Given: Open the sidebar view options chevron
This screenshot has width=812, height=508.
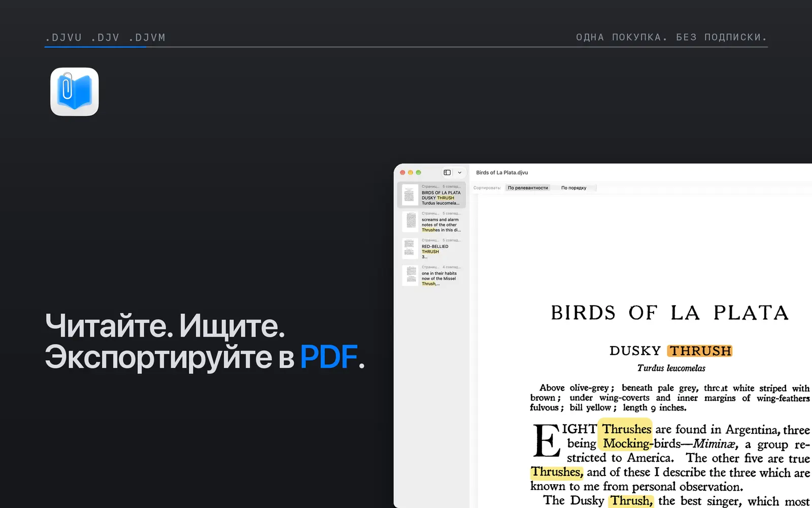Looking at the screenshot, I should 460,173.
